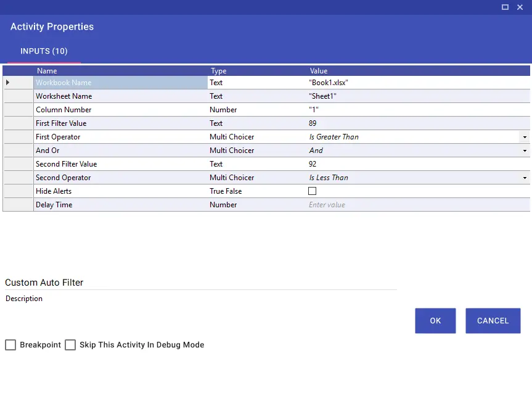Expand the And Or dropdown arrow
This screenshot has height=393, width=532.
tap(525, 151)
